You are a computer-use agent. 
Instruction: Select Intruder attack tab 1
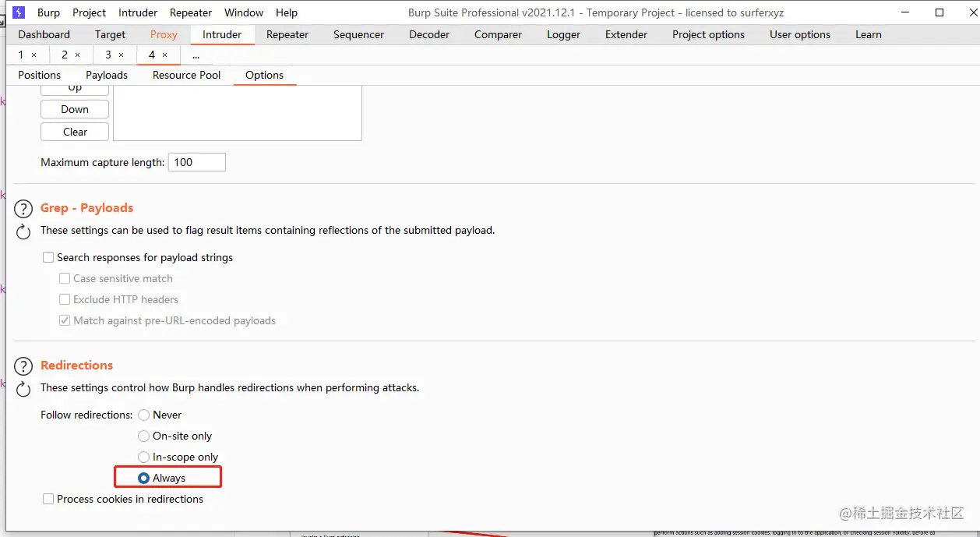coord(21,55)
